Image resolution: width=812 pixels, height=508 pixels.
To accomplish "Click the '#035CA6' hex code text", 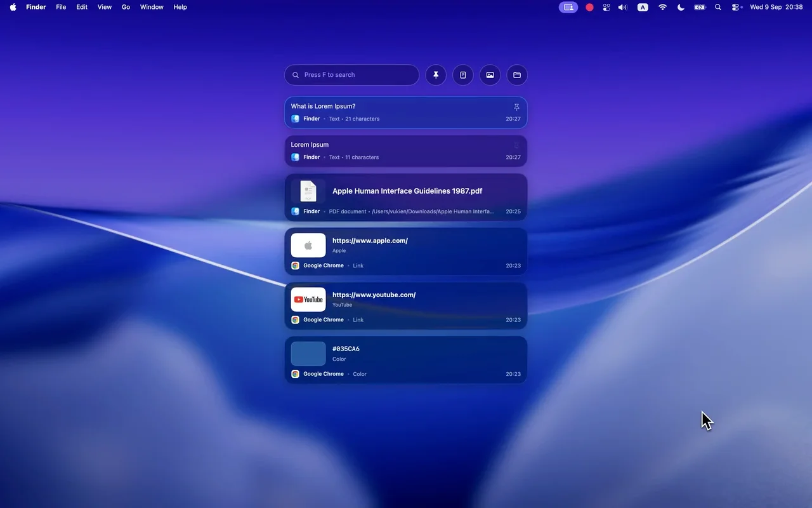I will tap(346, 349).
